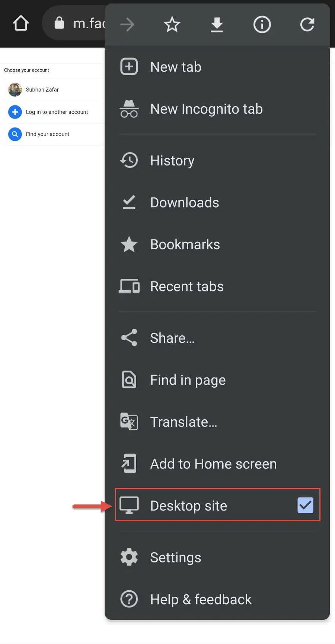Screen dimensions: 335x644
Task: Open page info via circled i icon
Action: click(262, 25)
